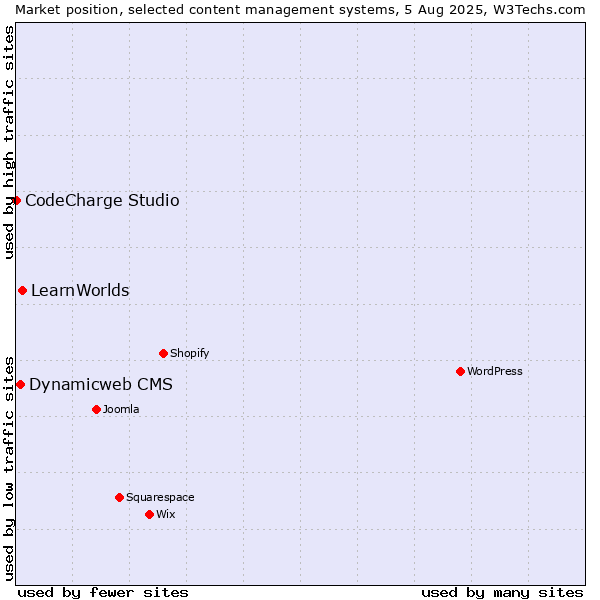This screenshot has height=600, width=600.
Task: Click the "Squarespace" label
Action: pos(160,497)
